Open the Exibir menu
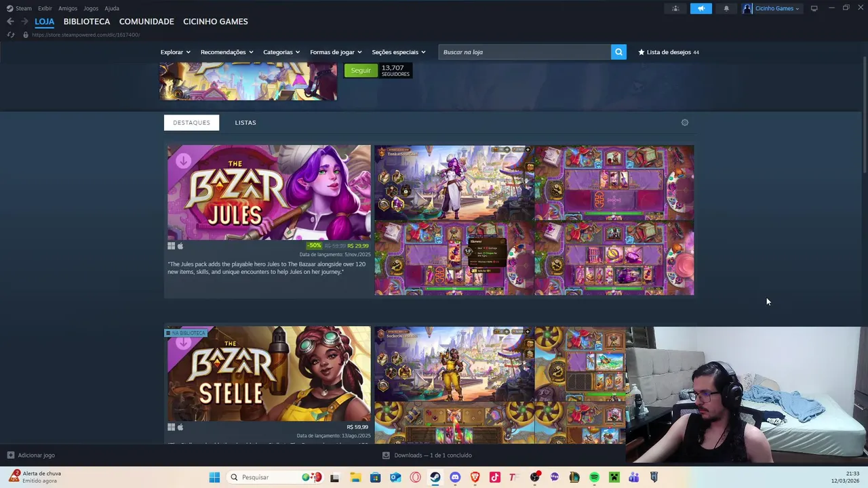868x488 pixels. [x=45, y=8]
